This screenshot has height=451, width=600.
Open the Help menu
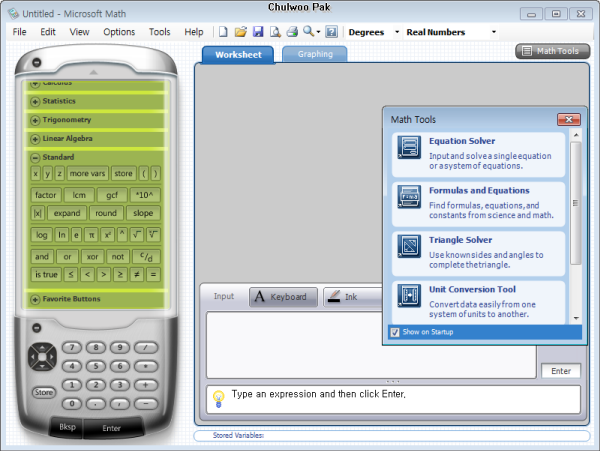[x=194, y=32]
